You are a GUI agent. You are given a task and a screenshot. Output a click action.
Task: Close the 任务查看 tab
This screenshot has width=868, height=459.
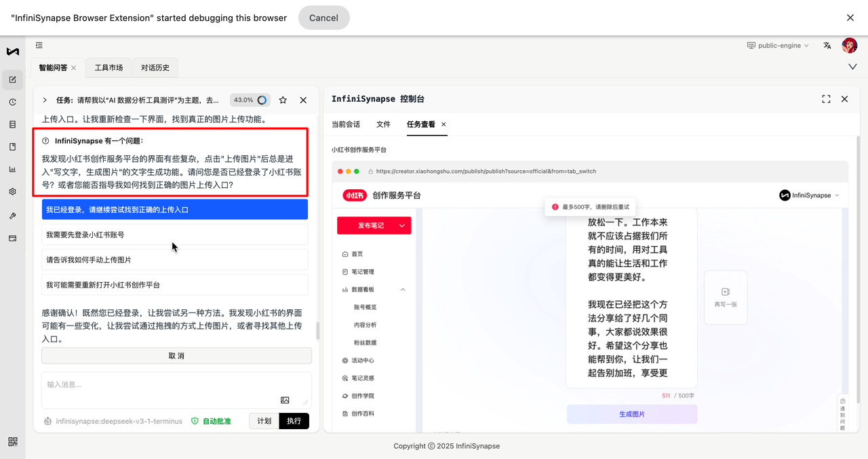click(443, 125)
